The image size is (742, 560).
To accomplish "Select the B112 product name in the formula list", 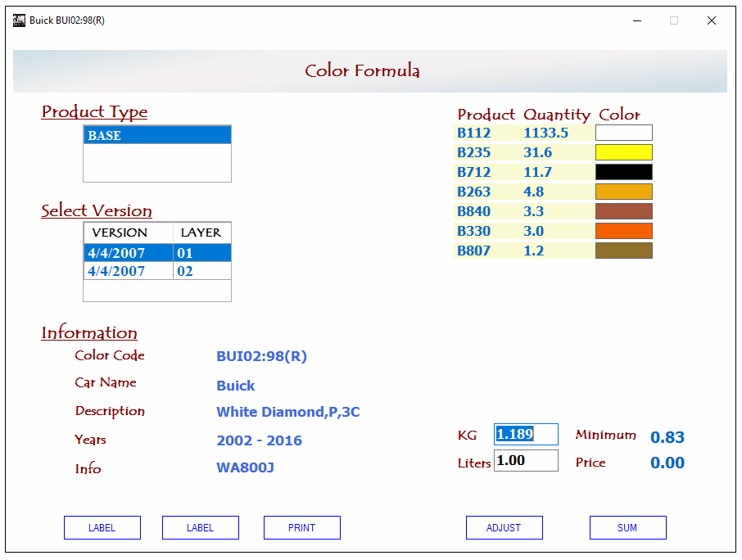I will [x=474, y=133].
